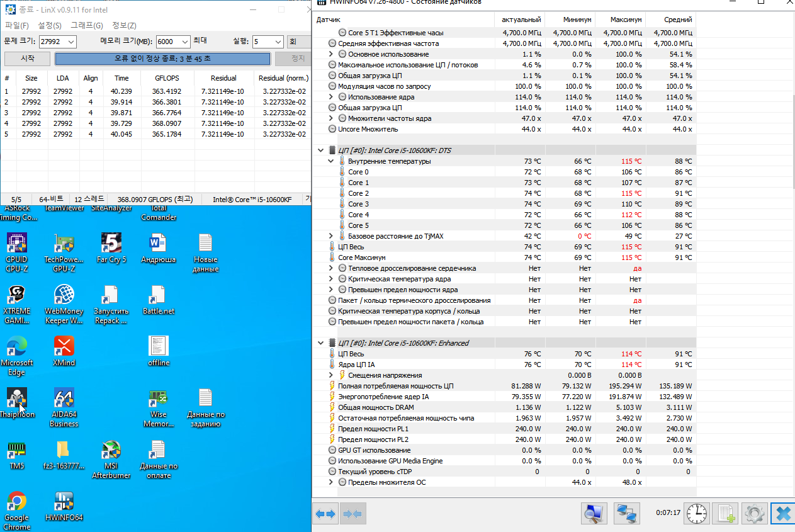Open the 그래프(G) menu in LinX
This screenshot has width=795, height=532.
[x=87, y=26]
